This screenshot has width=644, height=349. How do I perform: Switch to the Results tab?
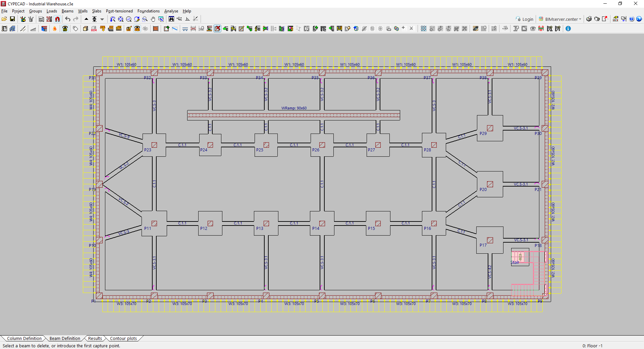pyautogui.click(x=95, y=338)
